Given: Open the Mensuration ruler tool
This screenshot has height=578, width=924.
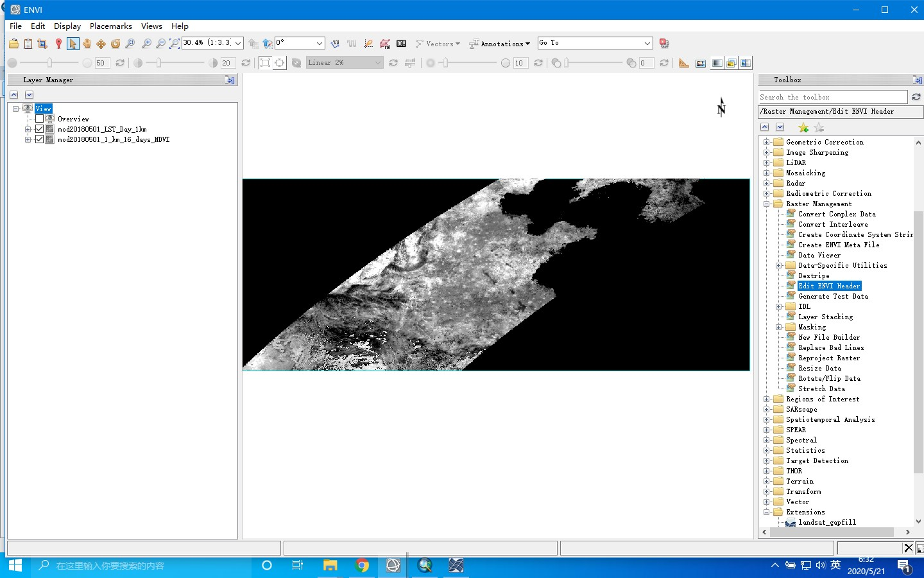Looking at the screenshot, I should coord(684,63).
